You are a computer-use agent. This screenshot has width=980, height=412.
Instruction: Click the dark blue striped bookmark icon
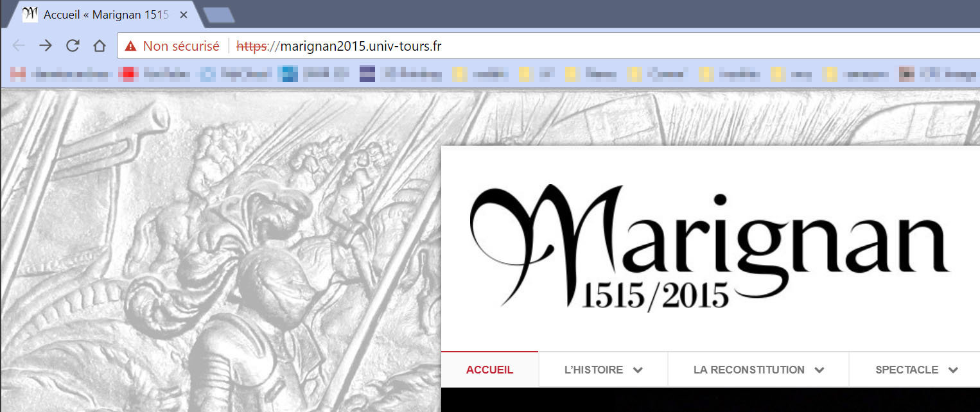367,74
